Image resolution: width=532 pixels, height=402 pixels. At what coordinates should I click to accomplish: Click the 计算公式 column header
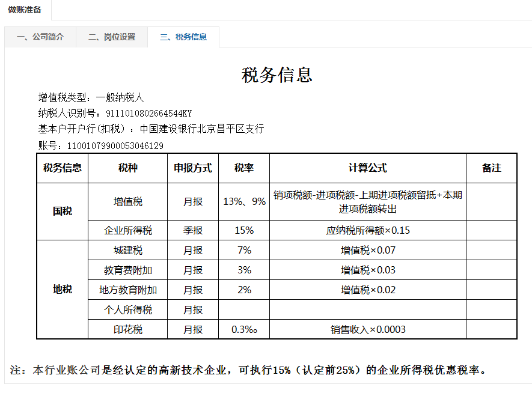click(367, 168)
